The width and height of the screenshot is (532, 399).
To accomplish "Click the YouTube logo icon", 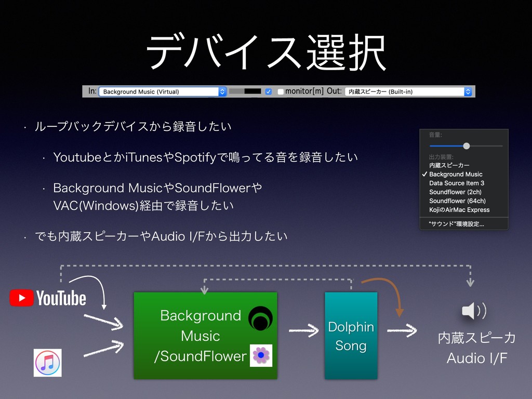I will click(48, 298).
